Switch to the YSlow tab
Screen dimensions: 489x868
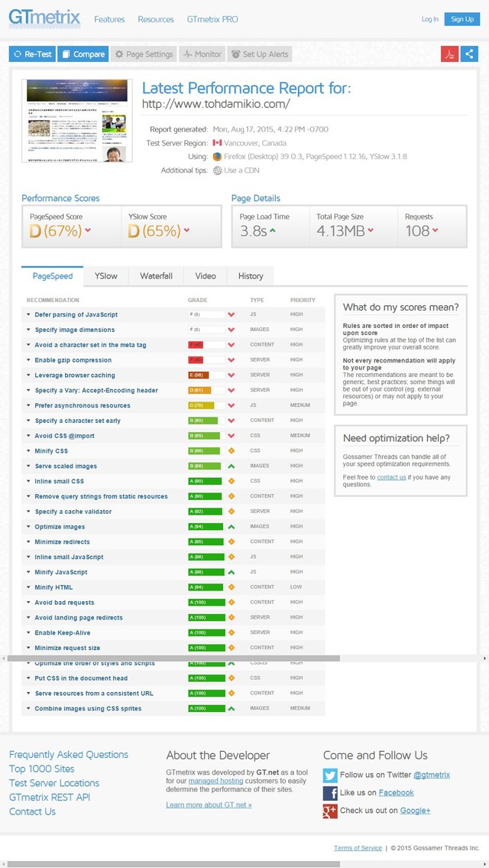pos(105,275)
